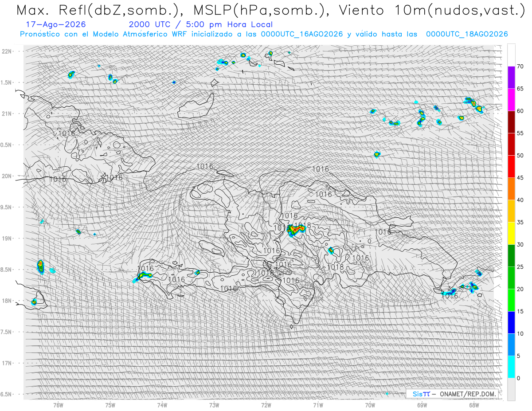The height and width of the screenshot is (411, 532).
Task: Click the red 45–50 dBZ legend band
Action: click(x=511, y=167)
